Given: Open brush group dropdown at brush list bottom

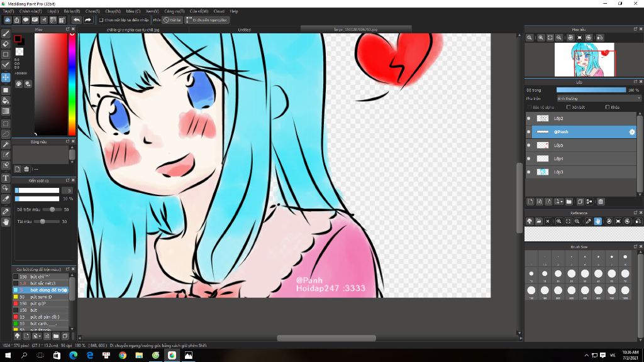Looking at the screenshot, I should coord(36,336).
